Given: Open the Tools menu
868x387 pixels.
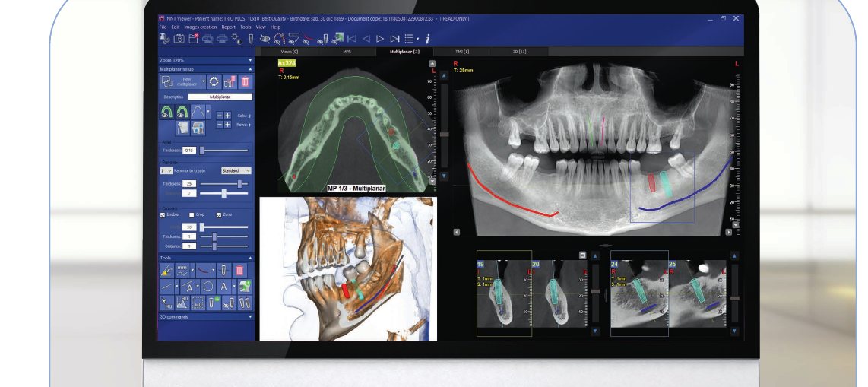Looking at the screenshot, I should coord(246,27).
